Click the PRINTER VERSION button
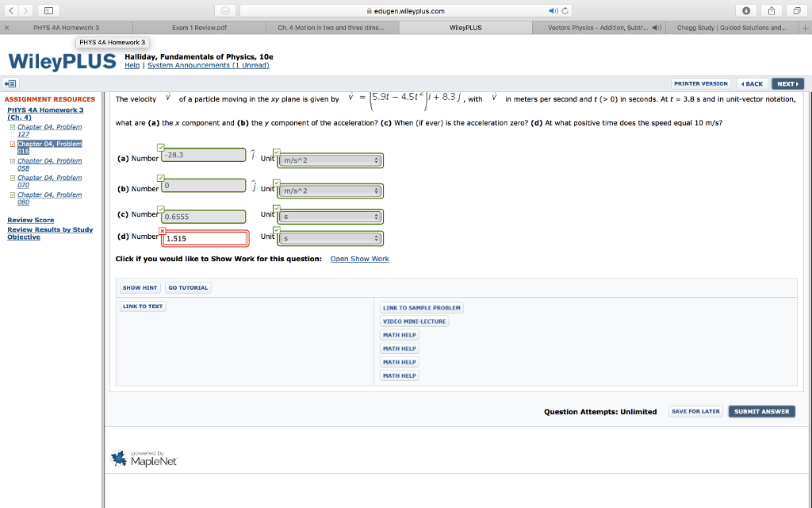812x508 pixels. pyautogui.click(x=701, y=83)
